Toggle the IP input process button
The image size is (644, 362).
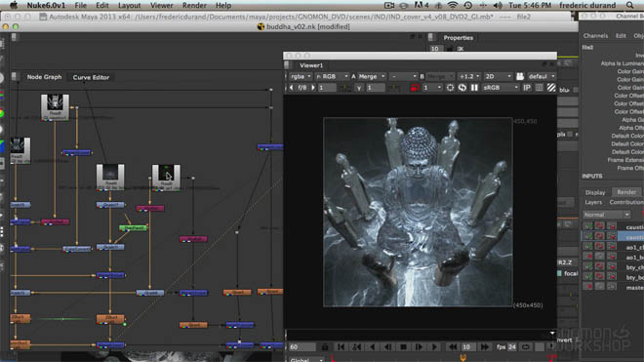pyautogui.click(x=527, y=88)
